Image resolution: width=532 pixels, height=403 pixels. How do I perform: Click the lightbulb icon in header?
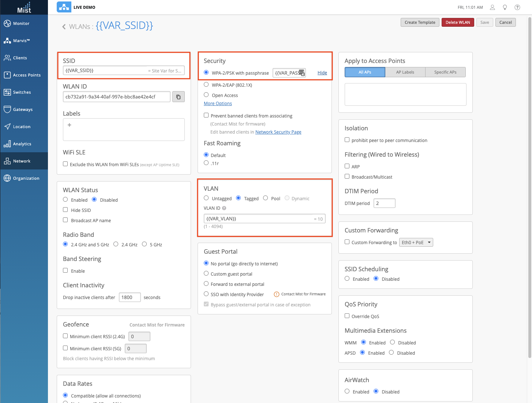tap(505, 7)
